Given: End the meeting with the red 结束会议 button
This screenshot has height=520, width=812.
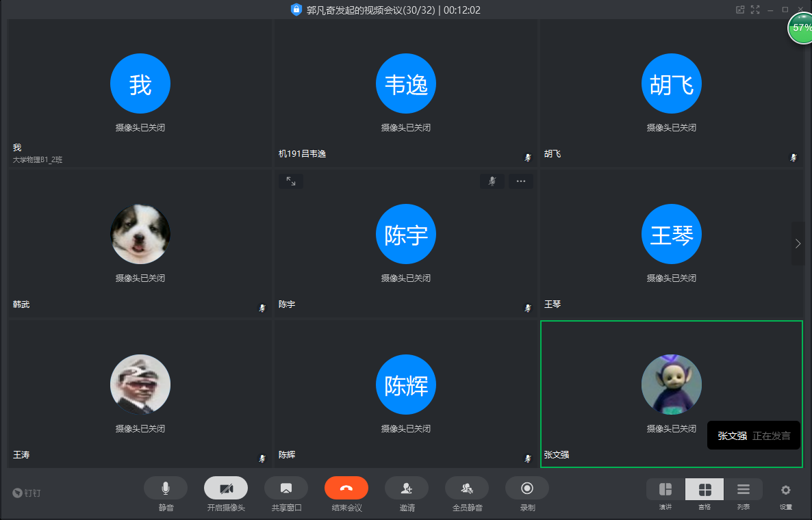Looking at the screenshot, I should coord(346,488).
